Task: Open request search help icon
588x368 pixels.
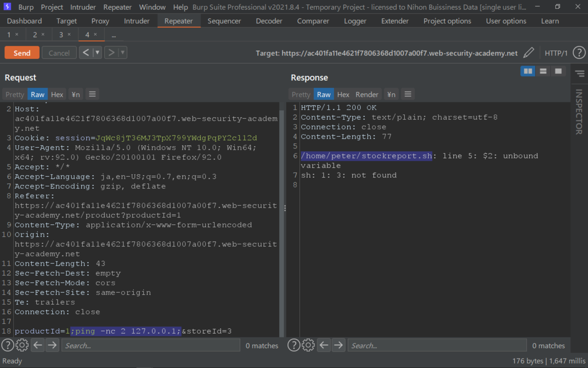Action: [x=7, y=345]
